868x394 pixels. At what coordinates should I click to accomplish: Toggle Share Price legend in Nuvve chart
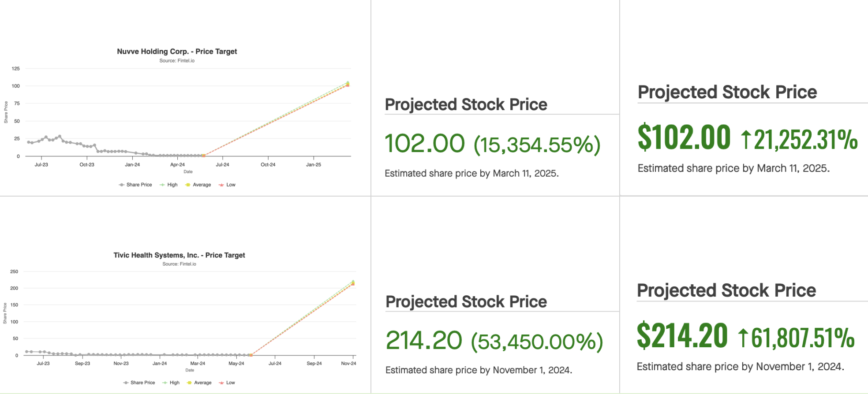click(135, 185)
